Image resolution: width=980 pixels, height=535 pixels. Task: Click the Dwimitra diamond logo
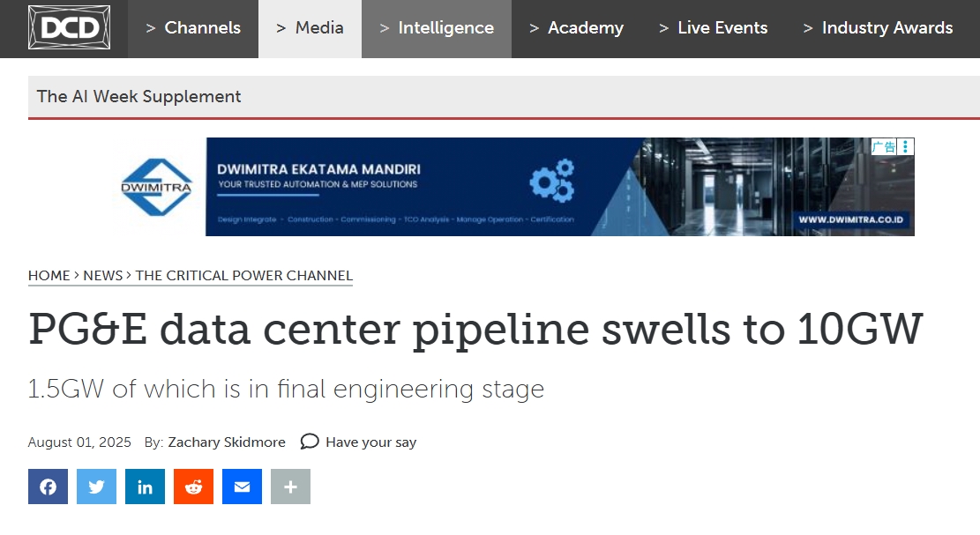click(156, 187)
